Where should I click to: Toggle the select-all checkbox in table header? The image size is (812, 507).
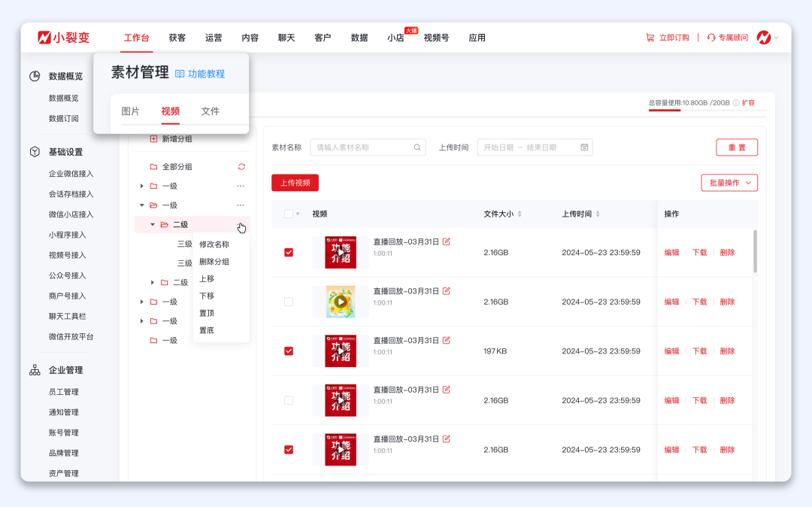289,214
